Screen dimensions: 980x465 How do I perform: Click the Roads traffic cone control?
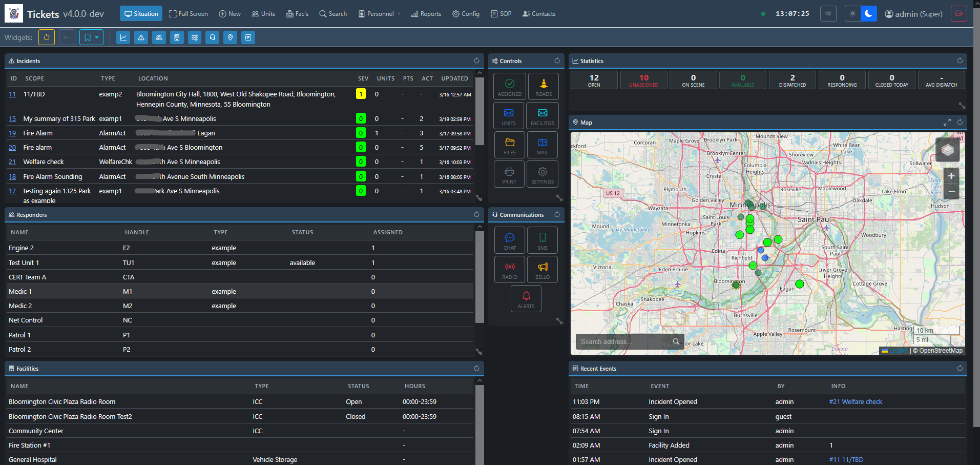[543, 87]
